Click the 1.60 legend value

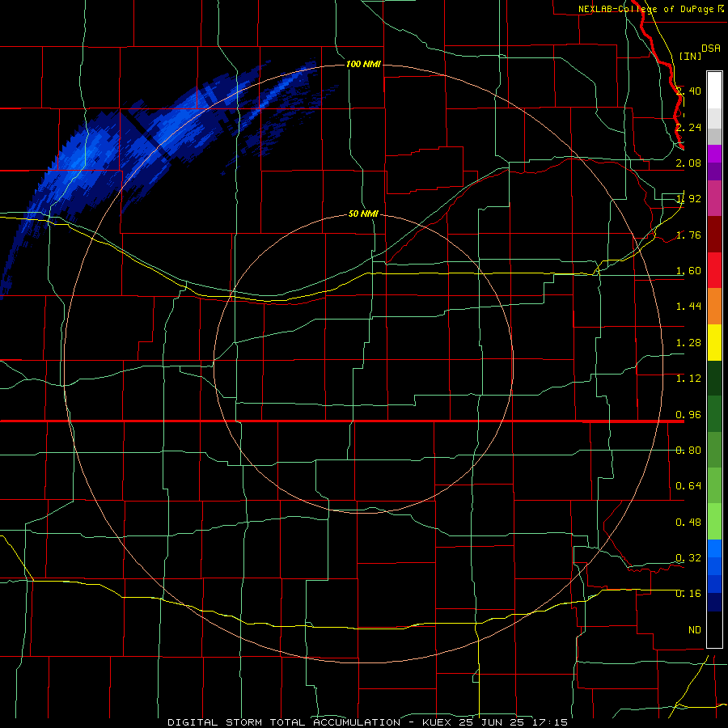coord(688,271)
